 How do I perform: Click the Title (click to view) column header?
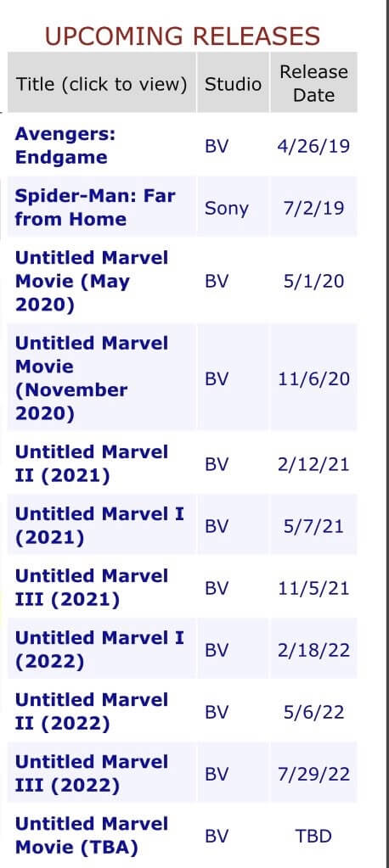click(101, 84)
